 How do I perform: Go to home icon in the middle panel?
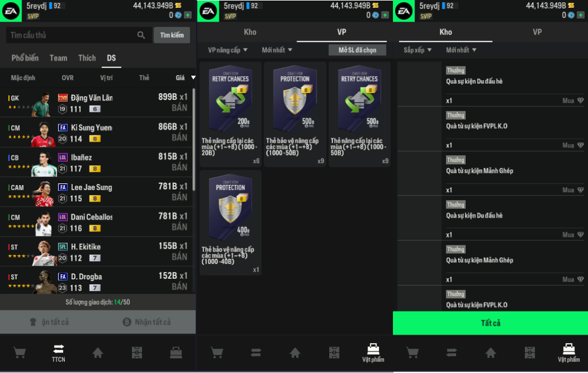(295, 353)
